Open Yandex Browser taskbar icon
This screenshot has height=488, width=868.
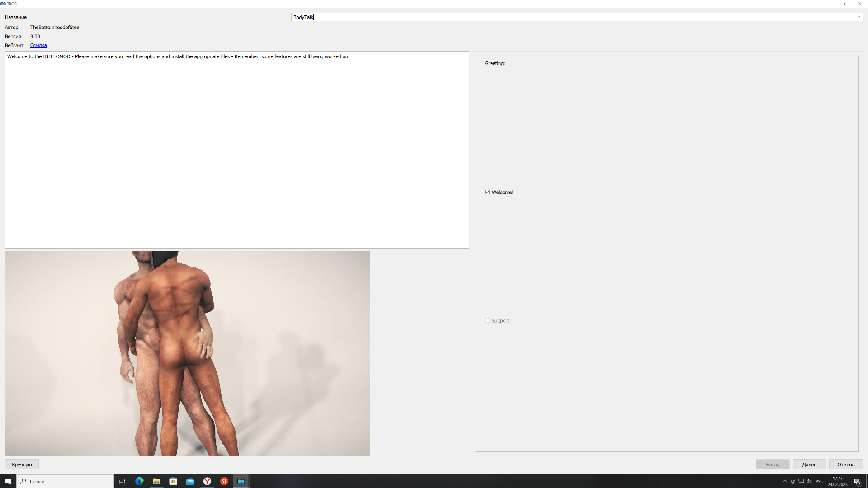coord(207,481)
